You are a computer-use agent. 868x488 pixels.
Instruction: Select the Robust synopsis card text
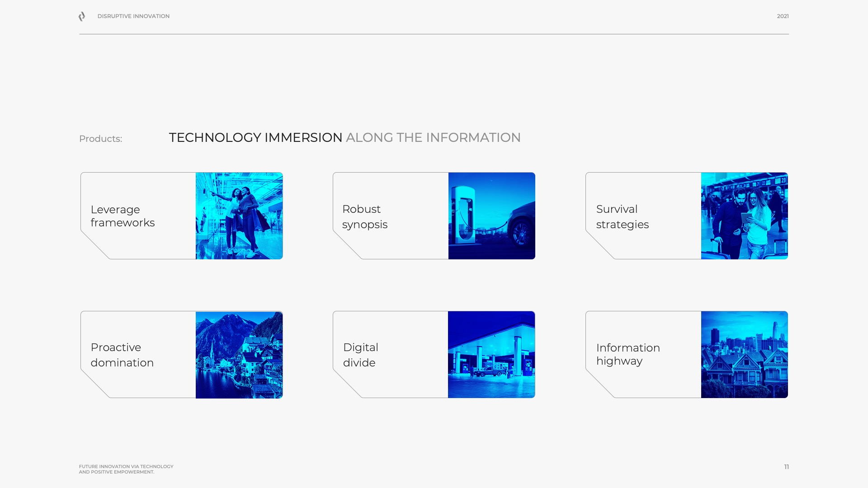click(x=364, y=217)
